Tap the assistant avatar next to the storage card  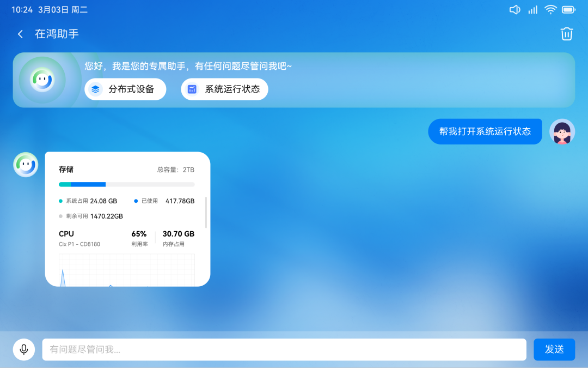tap(25, 164)
